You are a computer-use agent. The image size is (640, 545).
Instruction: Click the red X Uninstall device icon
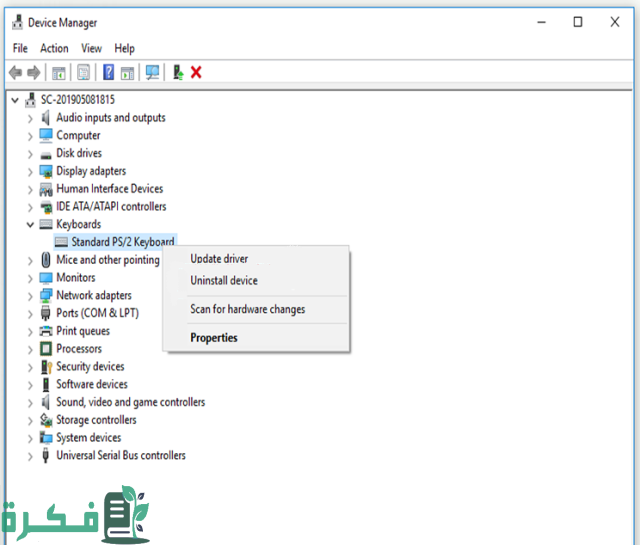pyautogui.click(x=196, y=72)
